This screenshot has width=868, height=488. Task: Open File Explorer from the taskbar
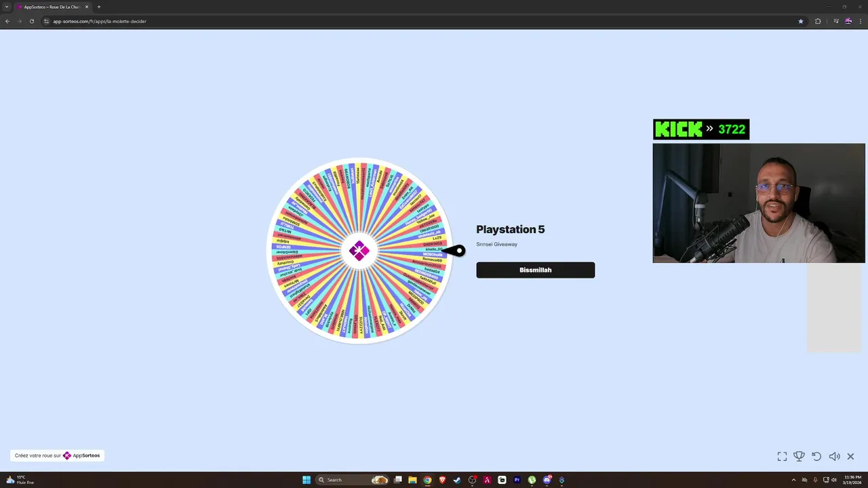click(412, 480)
